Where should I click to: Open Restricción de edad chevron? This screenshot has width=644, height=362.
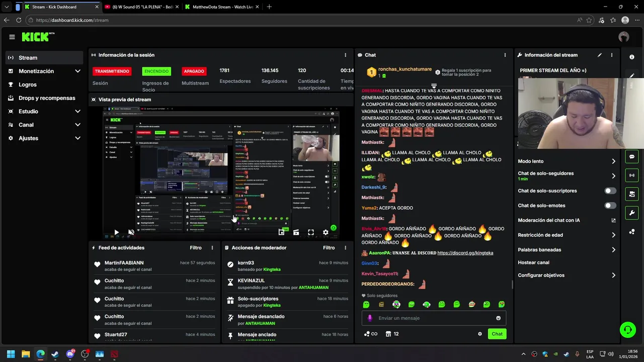pyautogui.click(x=613, y=235)
